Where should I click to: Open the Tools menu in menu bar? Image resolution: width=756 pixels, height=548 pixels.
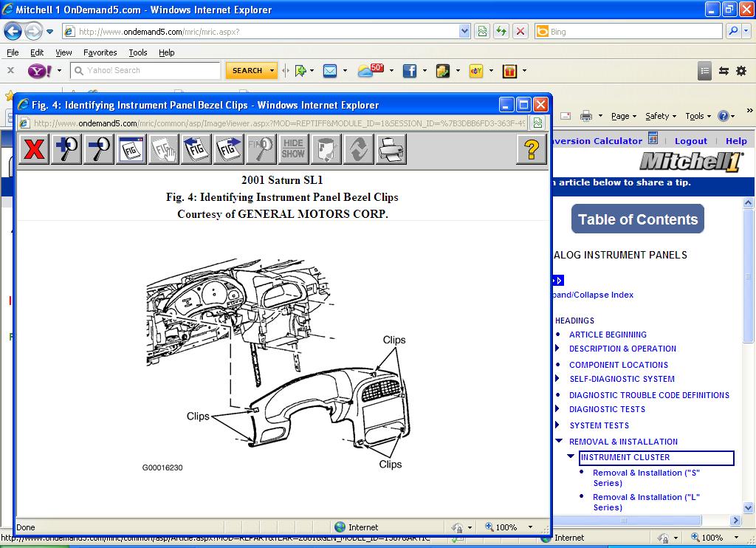click(138, 52)
